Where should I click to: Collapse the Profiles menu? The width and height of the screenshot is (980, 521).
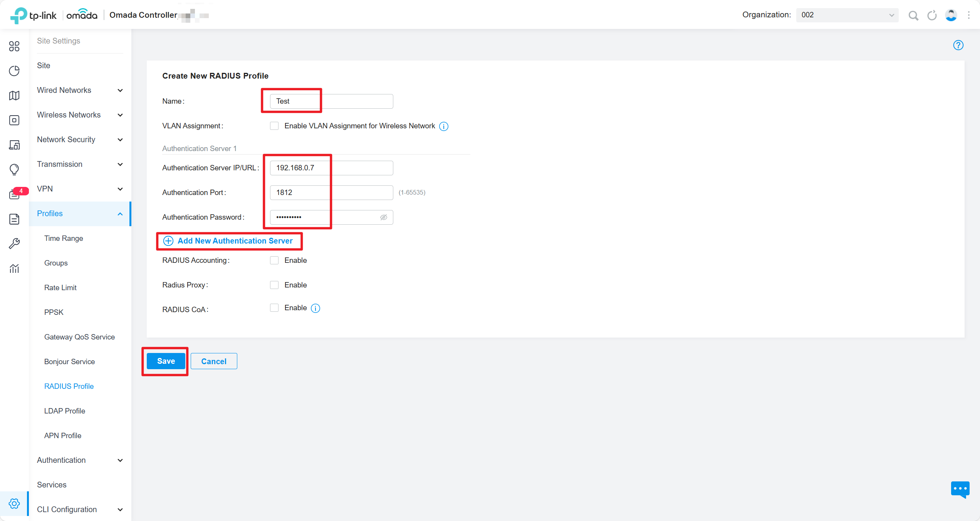pyautogui.click(x=80, y=213)
